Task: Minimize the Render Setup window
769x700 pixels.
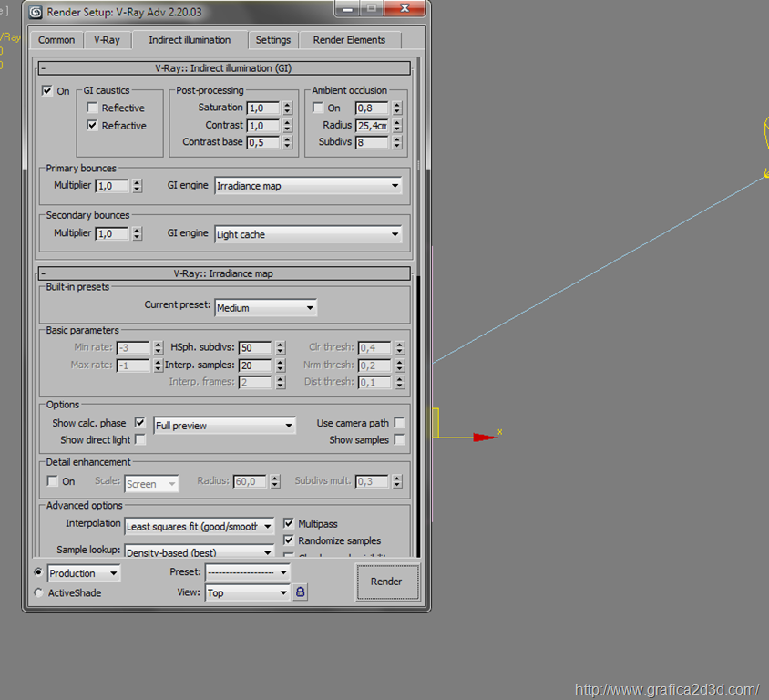Action: click(348, 8)
